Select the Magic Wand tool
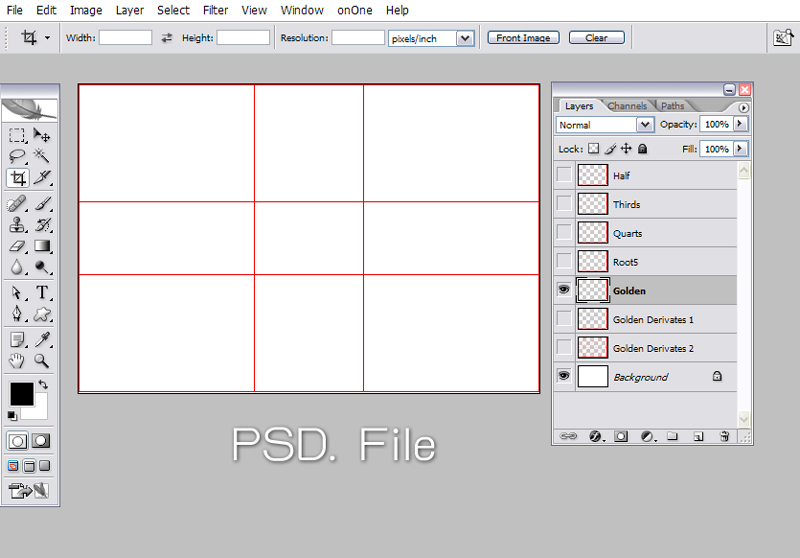The width and height of the screenshot is (800, 558). 42,156
